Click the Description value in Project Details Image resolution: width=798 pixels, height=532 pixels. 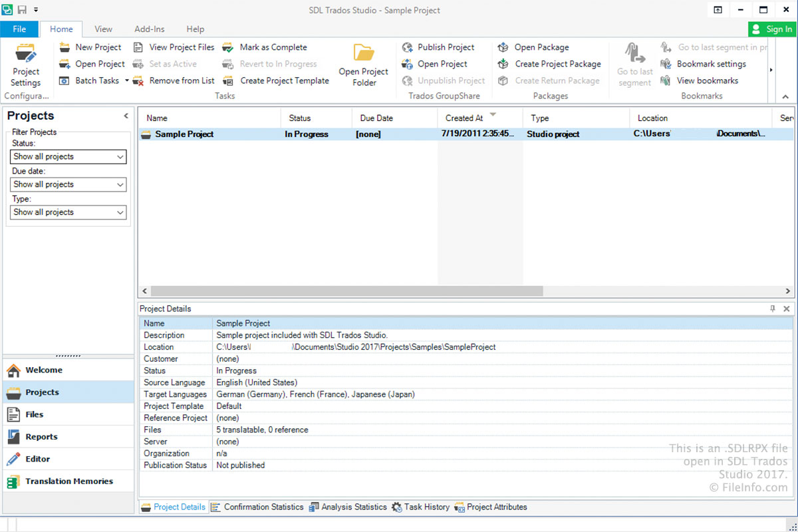302,335
